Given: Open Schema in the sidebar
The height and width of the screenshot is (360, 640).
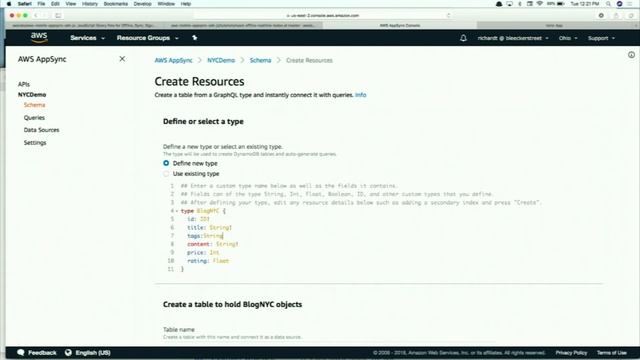Looking at the screenshot, I should tap(34, 105).
